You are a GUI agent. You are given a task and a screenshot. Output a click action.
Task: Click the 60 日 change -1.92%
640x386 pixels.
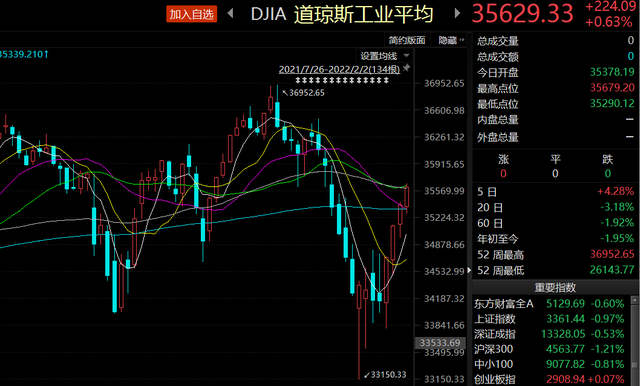pos(617,222)
